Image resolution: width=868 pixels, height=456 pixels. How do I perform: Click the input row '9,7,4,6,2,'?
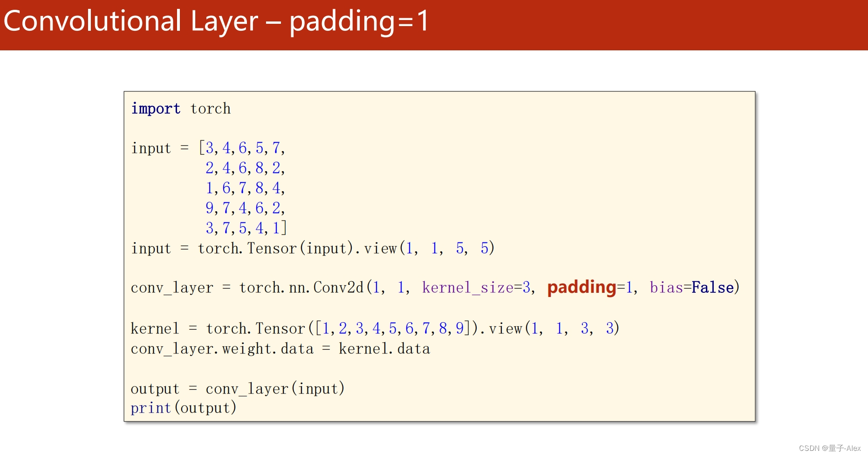click(245, 208)
